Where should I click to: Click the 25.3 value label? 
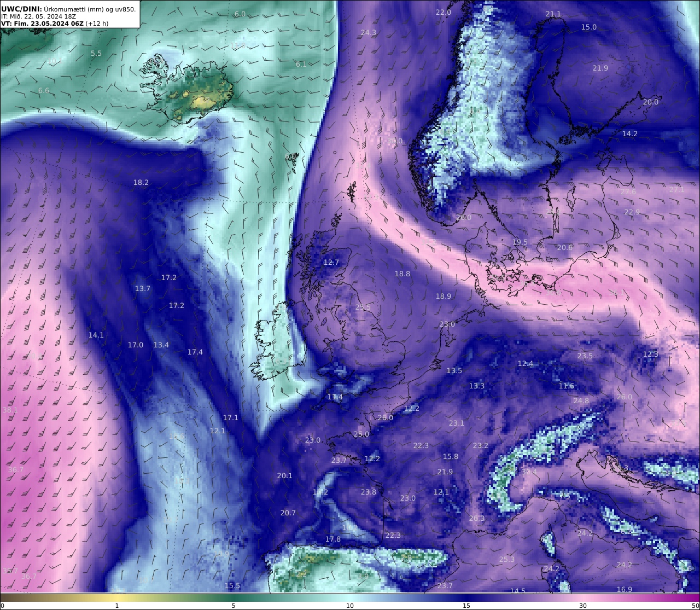[506, 559]
